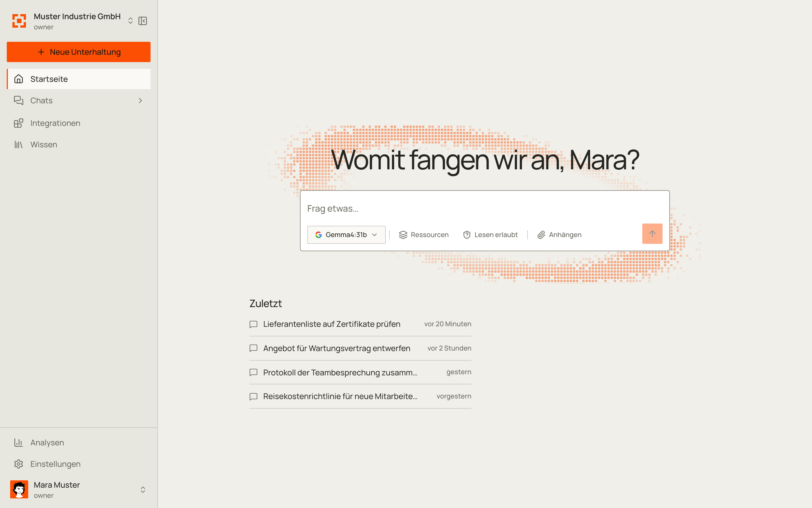Open the Gemma4:31b model dropdown
Viewport: 812px width, 508px height.
(346, 235)
